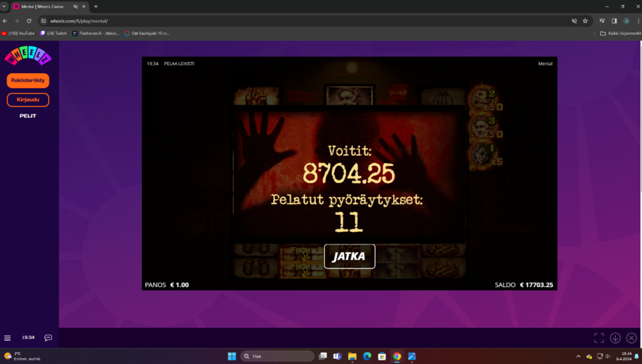
Task: Click the JATKA continue button
Action: pos(349,256)
